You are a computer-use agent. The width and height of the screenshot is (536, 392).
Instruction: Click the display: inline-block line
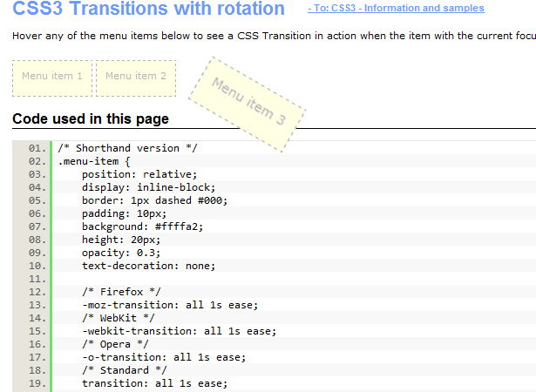148,187
